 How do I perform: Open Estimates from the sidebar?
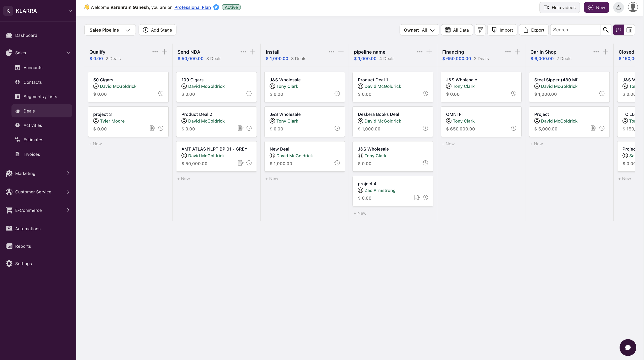(x=33, y=140)
